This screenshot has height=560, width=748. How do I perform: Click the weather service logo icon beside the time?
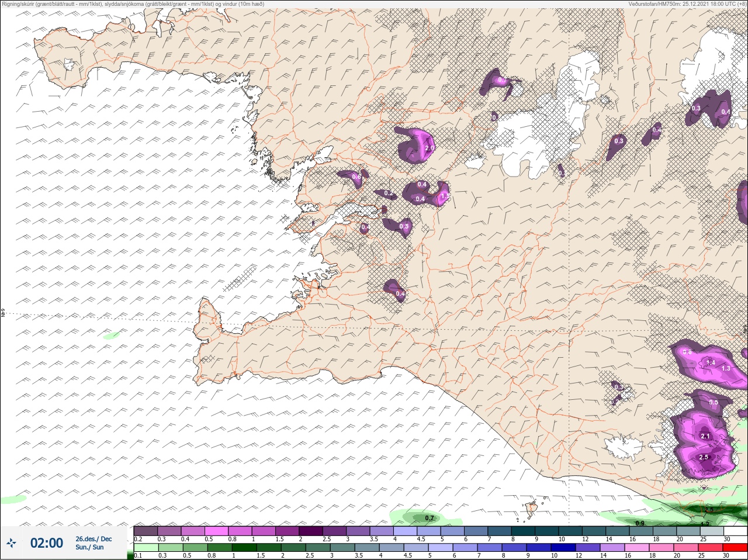point(12,544)
